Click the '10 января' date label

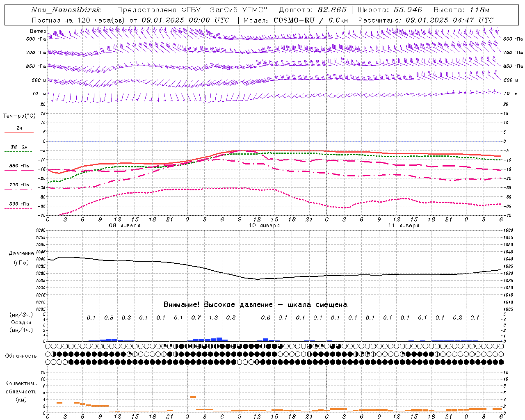coord(264,226)
